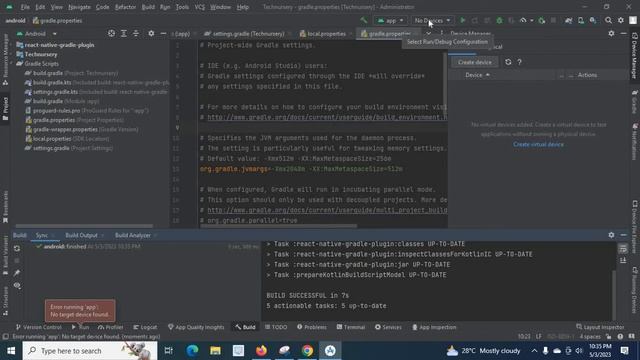Open the VCS menu
Viewport: 640px width, 360px height.
[x=200, y=7]
